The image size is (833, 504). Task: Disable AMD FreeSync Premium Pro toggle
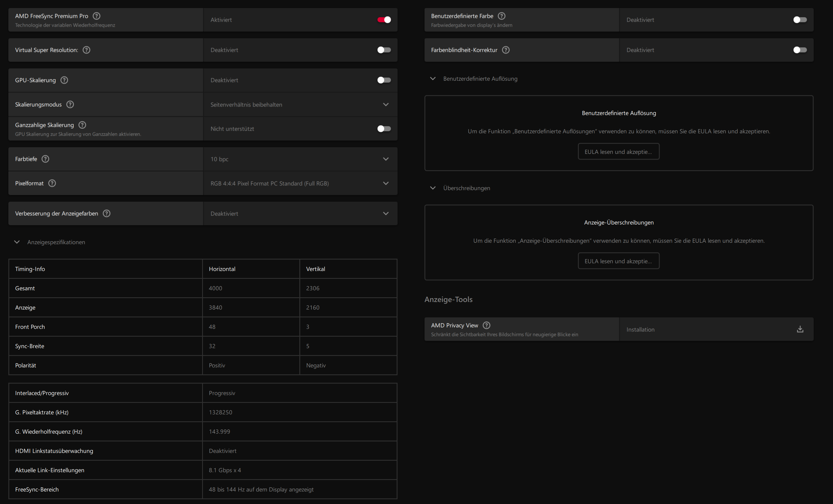click(384, 20)
